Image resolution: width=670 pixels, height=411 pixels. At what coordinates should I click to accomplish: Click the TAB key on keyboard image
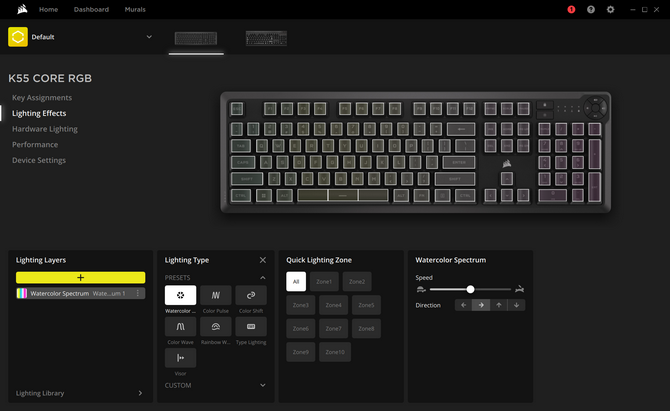tap(241, 146)
